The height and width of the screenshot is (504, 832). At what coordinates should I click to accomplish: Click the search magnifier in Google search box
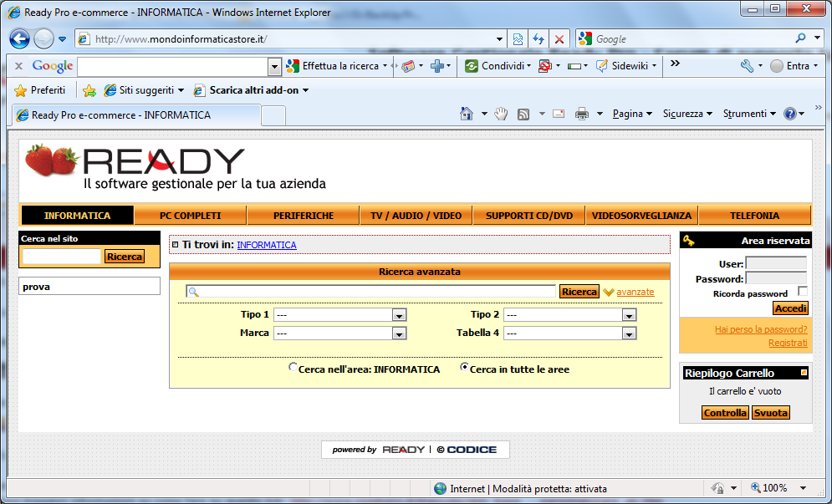coord(801,38)
